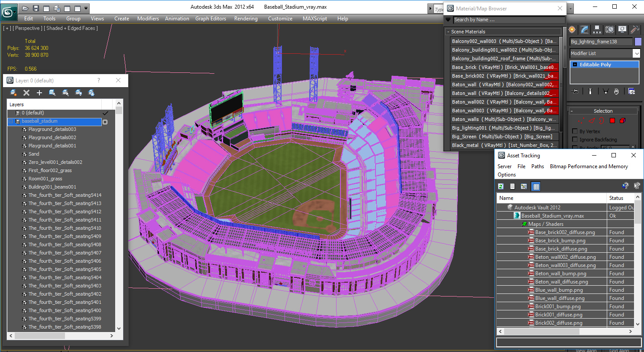Open the Hierarchy command panel tab
This screenshot has height=352, width=644.
point(597,29)
